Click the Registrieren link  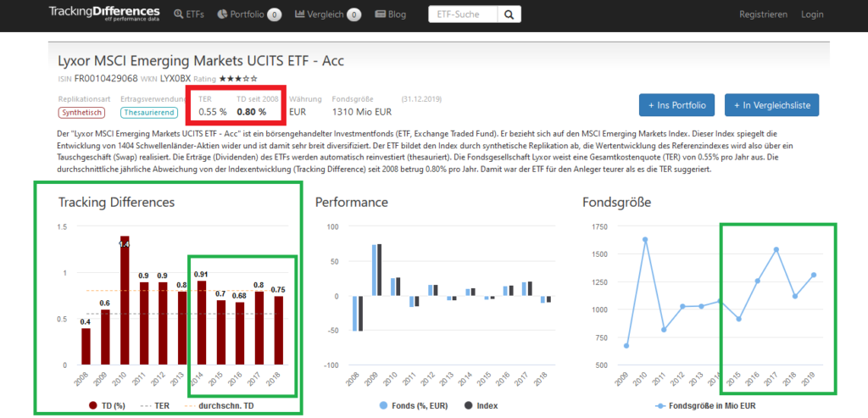click(764, 14)
